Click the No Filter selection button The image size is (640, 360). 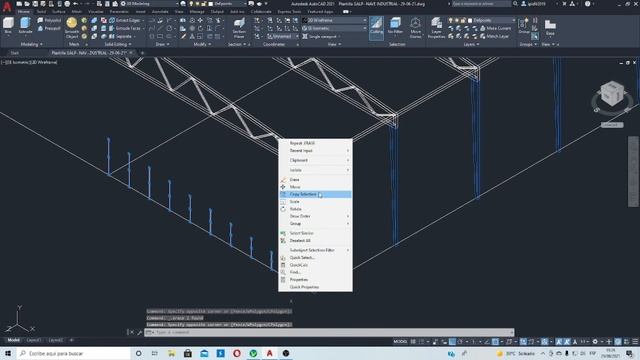click(x=395, y=27)
